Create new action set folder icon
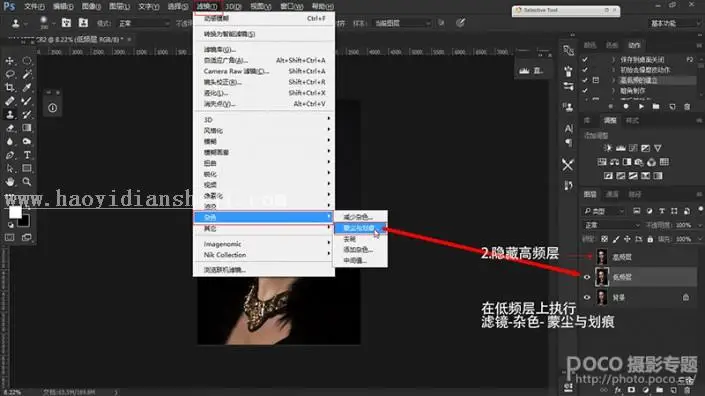The height and width of the screenshot is (396, 705). click(656, 107)
